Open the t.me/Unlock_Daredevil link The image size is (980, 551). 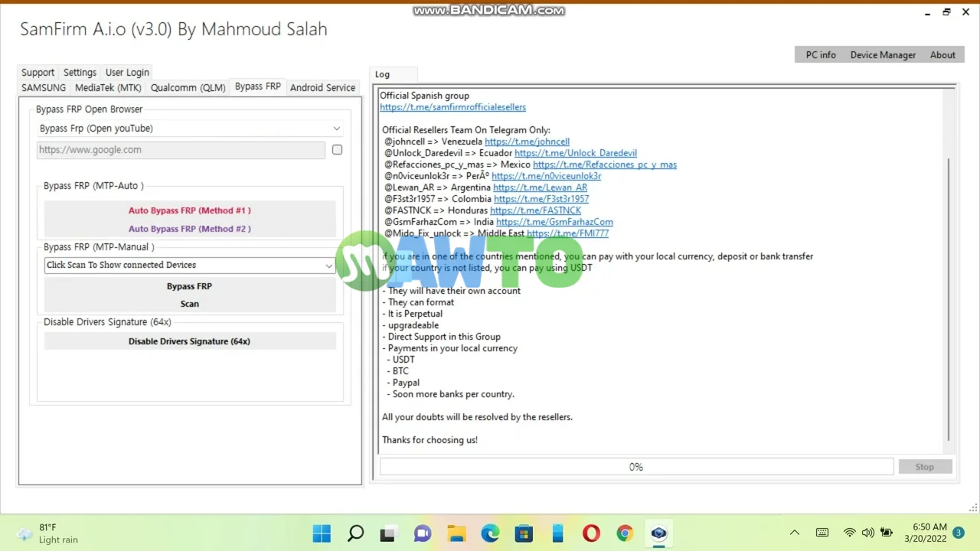pos(576,153)
